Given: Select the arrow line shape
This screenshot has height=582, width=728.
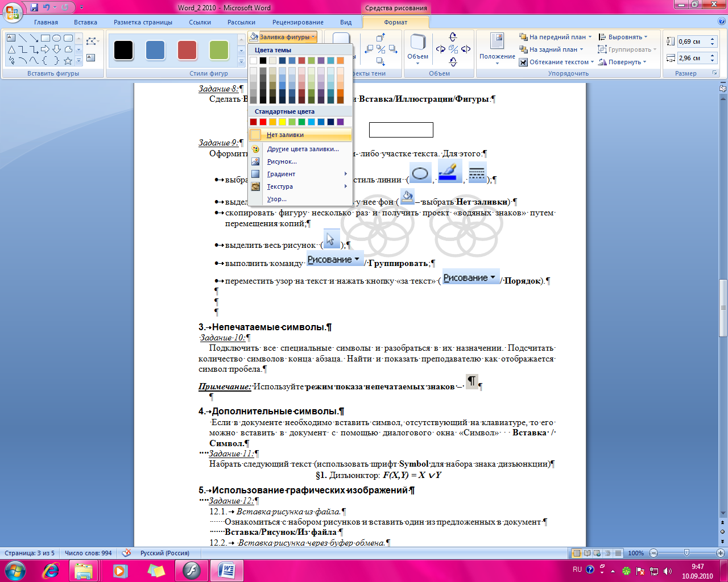Looking at the screenshot, I should tap(34, 38).
